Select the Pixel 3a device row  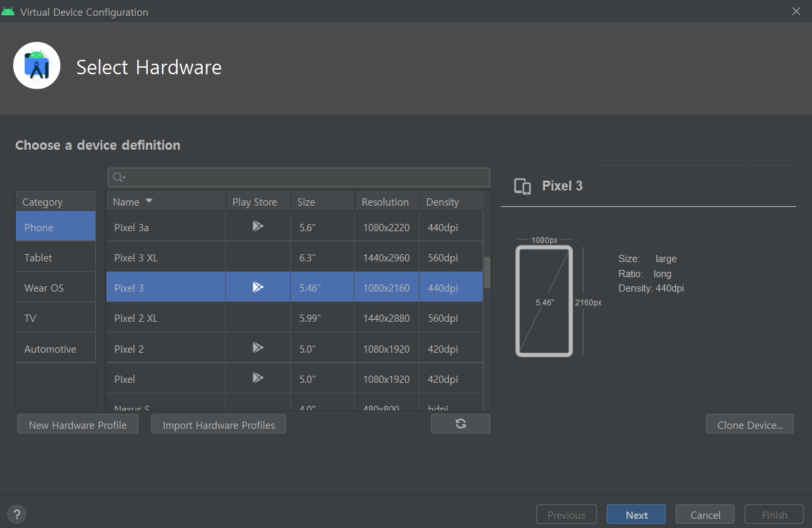(x=295, y=227)
